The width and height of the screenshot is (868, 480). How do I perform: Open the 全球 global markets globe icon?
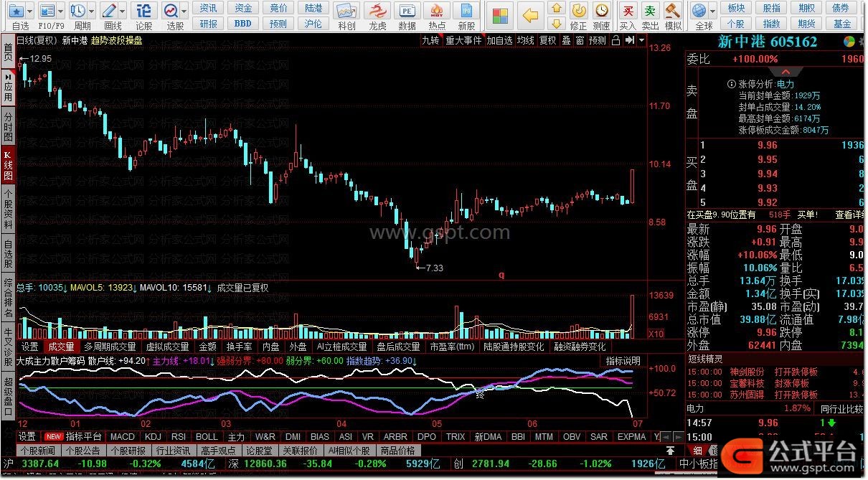[x=699, y=11]
